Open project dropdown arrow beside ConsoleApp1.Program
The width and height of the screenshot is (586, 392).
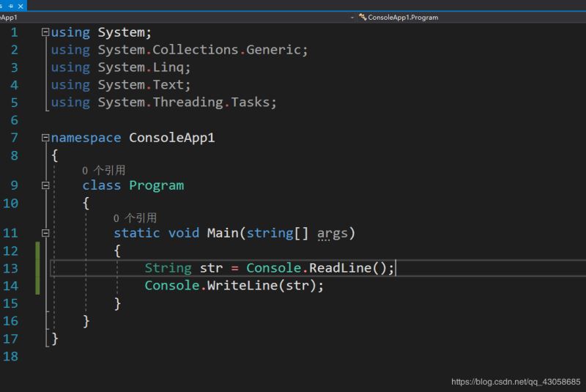(x=352, y=18)
